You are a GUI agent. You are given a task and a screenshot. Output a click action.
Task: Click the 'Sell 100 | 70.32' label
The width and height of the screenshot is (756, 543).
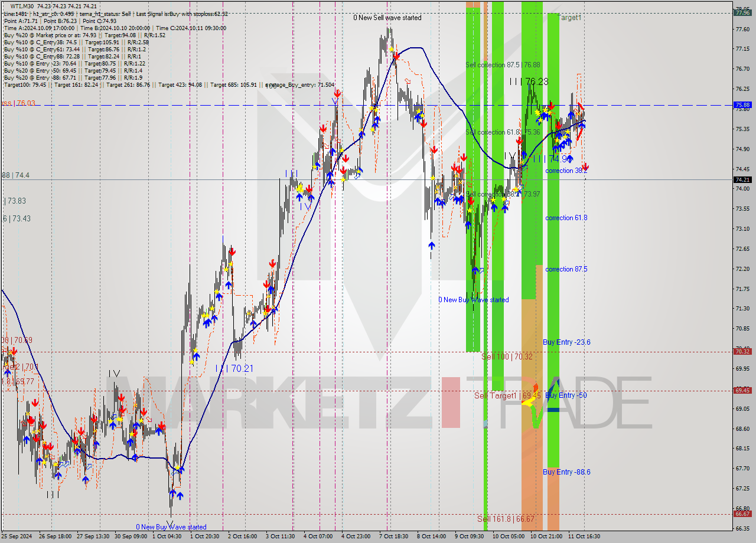(x=507, y=356)
